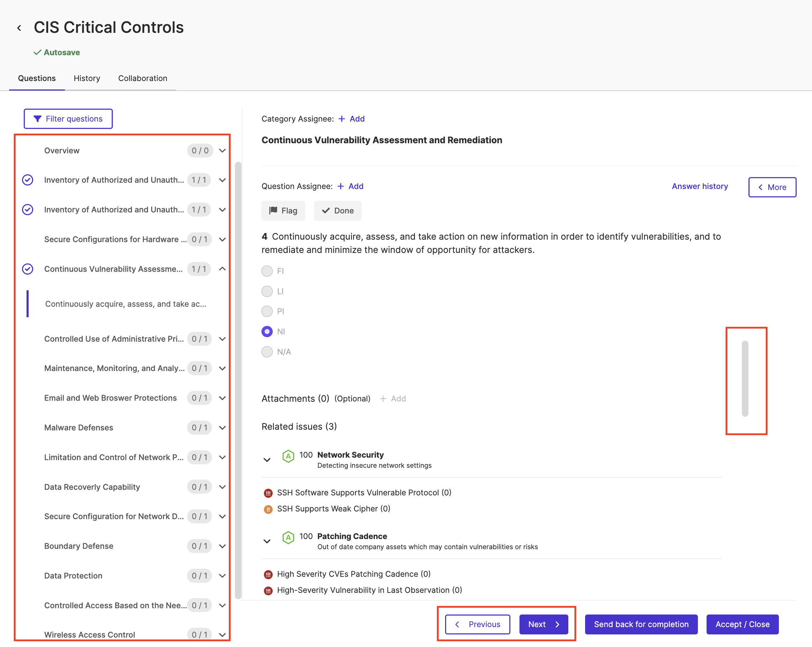812x647 pixels.
Task: Switch to the Questions tab
Action: pos(37,78)
